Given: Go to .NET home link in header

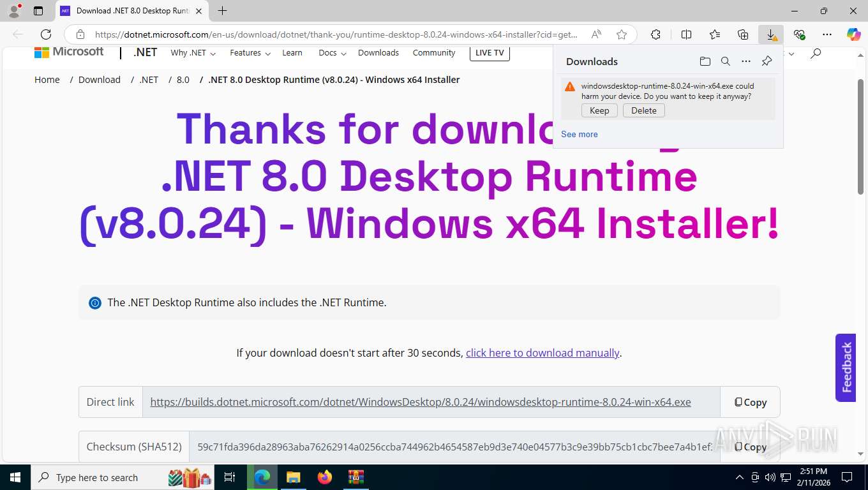Looking at the screenshot, I should [x=146, y=52].
